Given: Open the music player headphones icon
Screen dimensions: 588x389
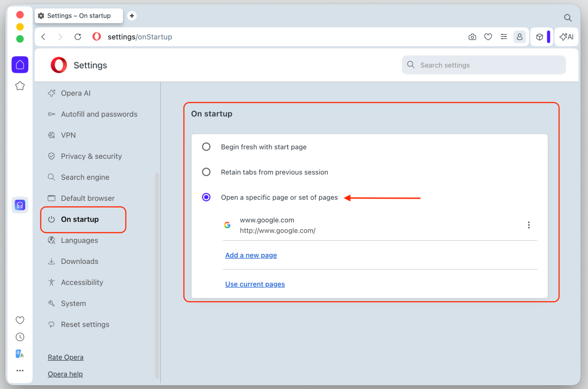Looking at the screenshot, I should click(x=20, y=205).
